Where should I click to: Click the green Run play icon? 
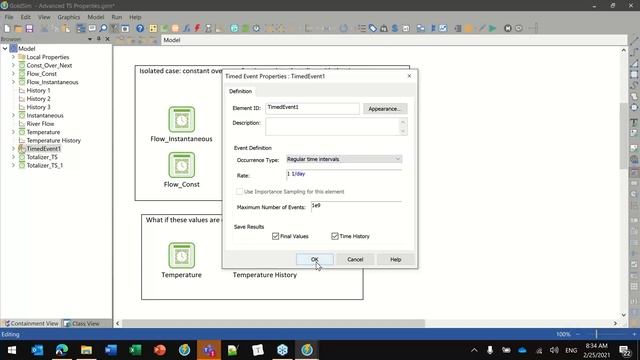point(493,29)
